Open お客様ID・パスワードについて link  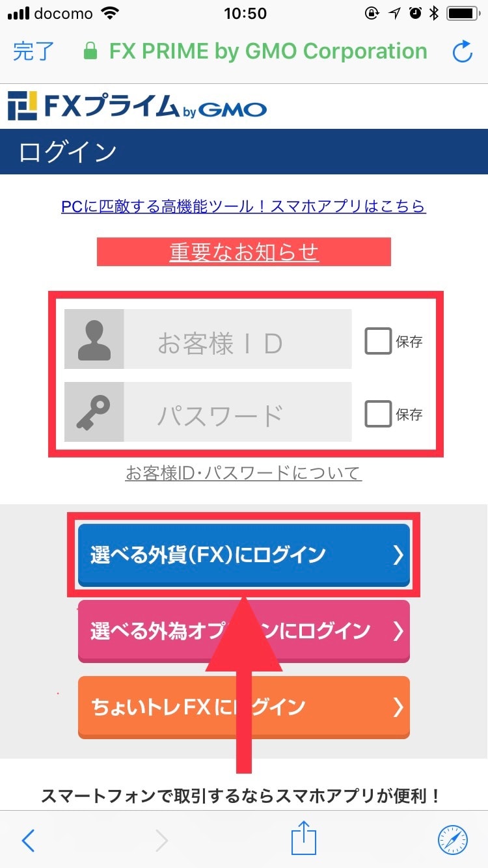(x=243, y=472)
